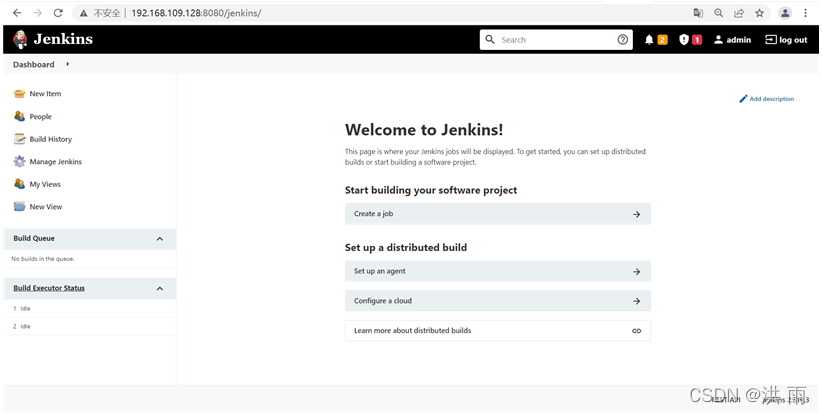Open My Views sidebar entry
Viewport: 822px width, 414px height.
coord(45,184)
